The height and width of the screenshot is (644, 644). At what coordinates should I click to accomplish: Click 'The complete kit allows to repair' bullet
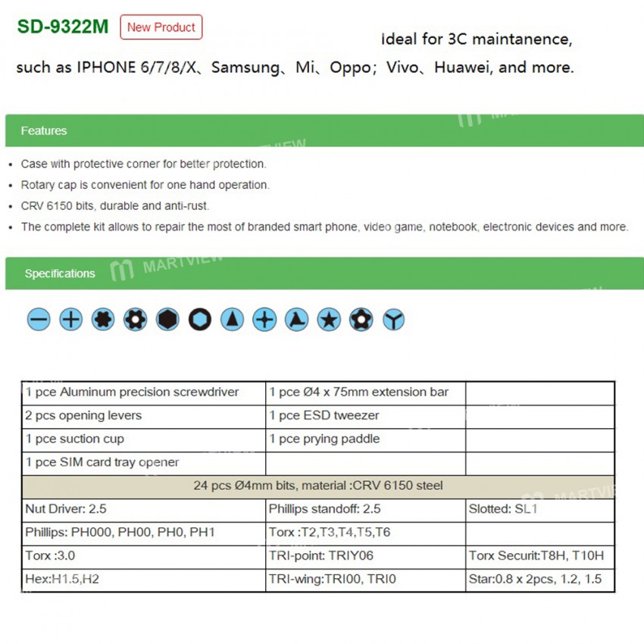[325, 227]
